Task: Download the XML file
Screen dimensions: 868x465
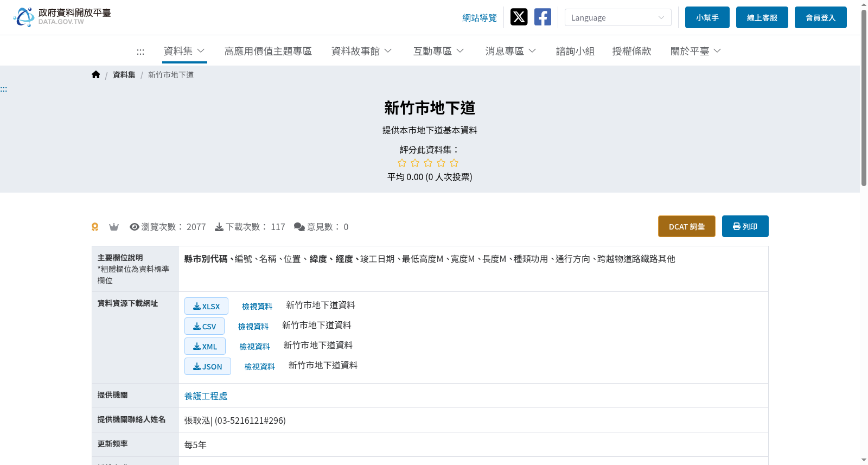Action: [205, 346]
